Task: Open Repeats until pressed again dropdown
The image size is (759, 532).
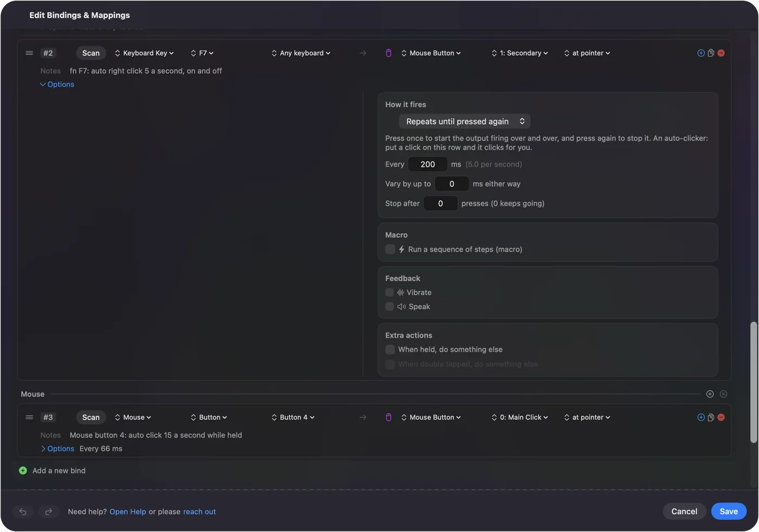Action: (x=465, y=121)
